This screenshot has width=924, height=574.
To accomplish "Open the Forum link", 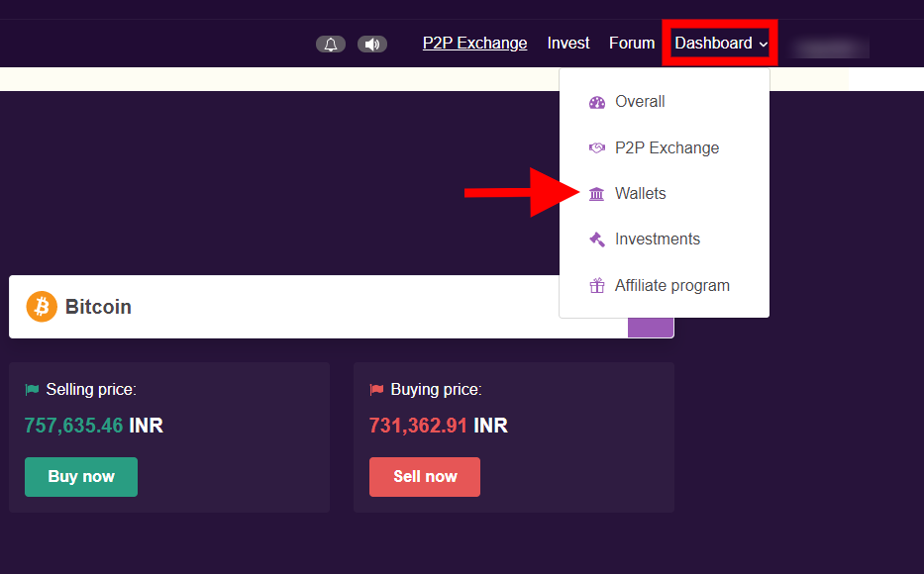I will (x=632, y=43).
